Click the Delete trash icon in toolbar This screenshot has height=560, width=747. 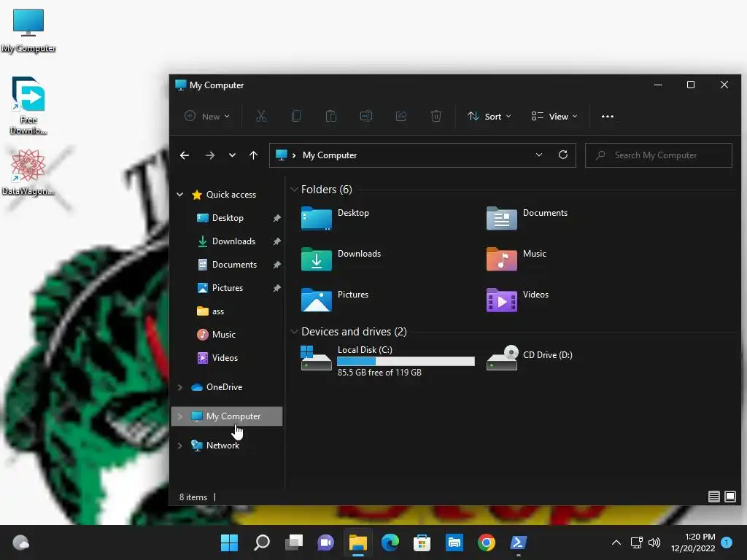[436, 116]
